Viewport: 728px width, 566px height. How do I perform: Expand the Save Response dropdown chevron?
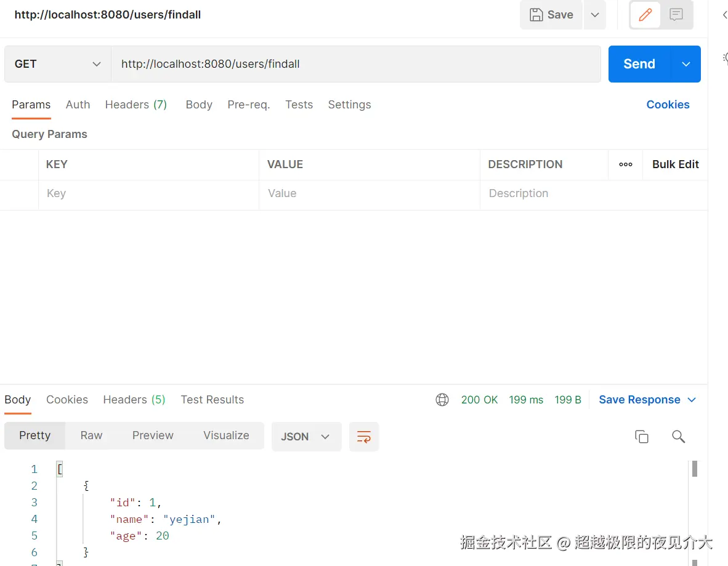[691, 400]
